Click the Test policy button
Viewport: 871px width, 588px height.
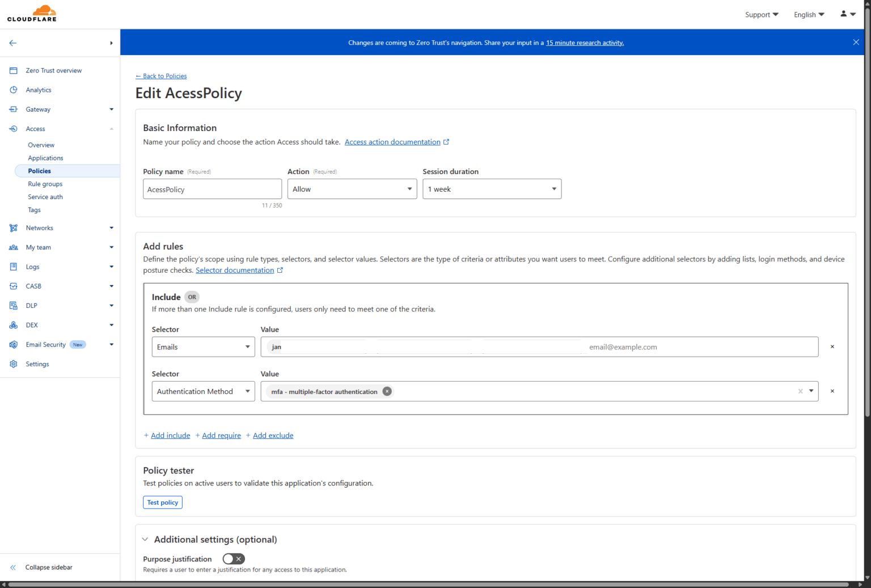point(162,502)
